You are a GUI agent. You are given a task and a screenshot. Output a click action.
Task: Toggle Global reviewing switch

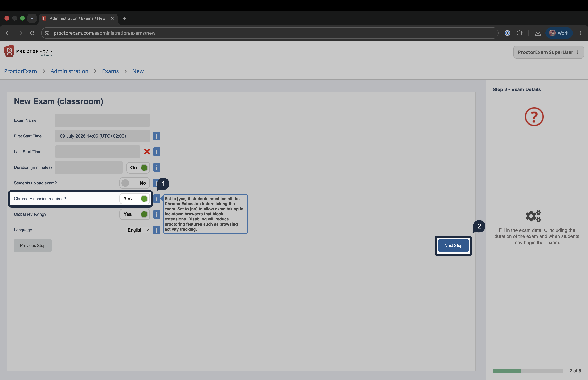coord(135,214)
